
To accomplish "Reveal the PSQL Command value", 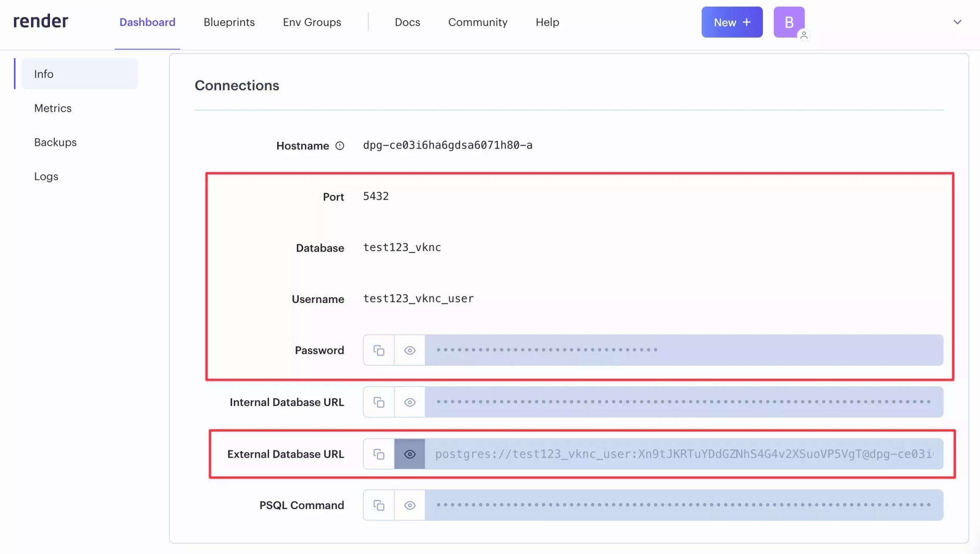I will [x=410, y=505].
